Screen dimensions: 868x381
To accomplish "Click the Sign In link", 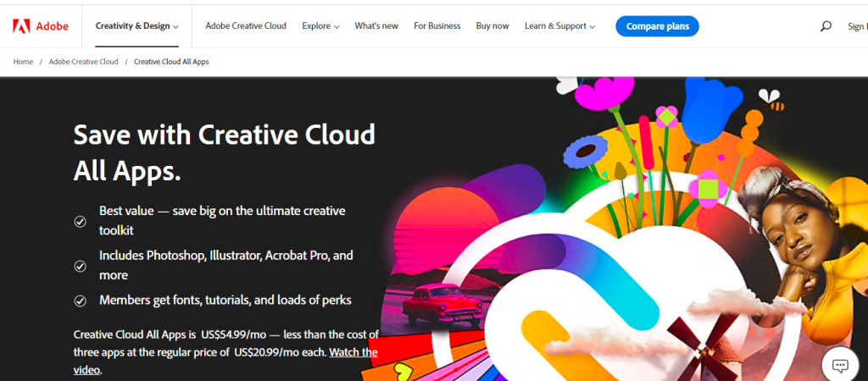I will 858,26.
